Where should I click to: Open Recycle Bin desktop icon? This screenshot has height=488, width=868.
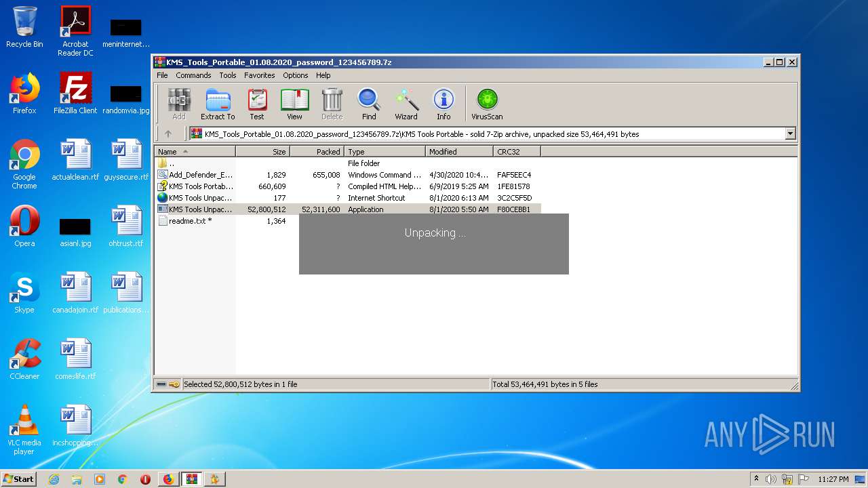(24, 27)
